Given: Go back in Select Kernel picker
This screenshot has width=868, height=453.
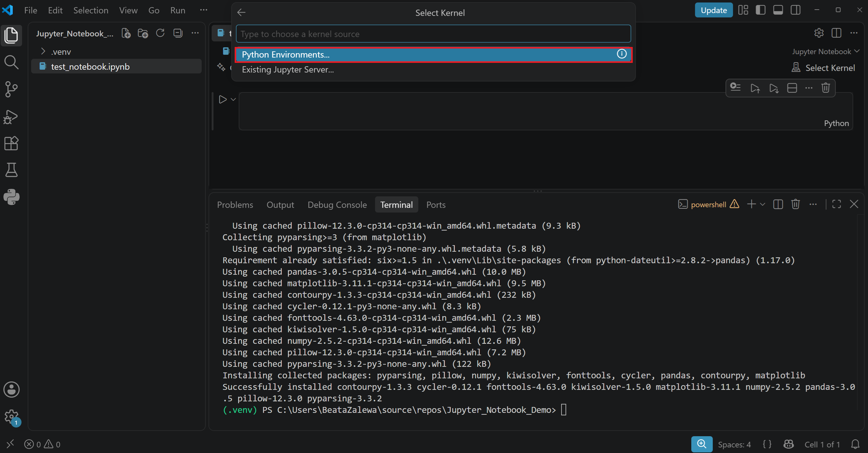Looking at the screenshot, I should pyautogui.click(x=241, y=12).
